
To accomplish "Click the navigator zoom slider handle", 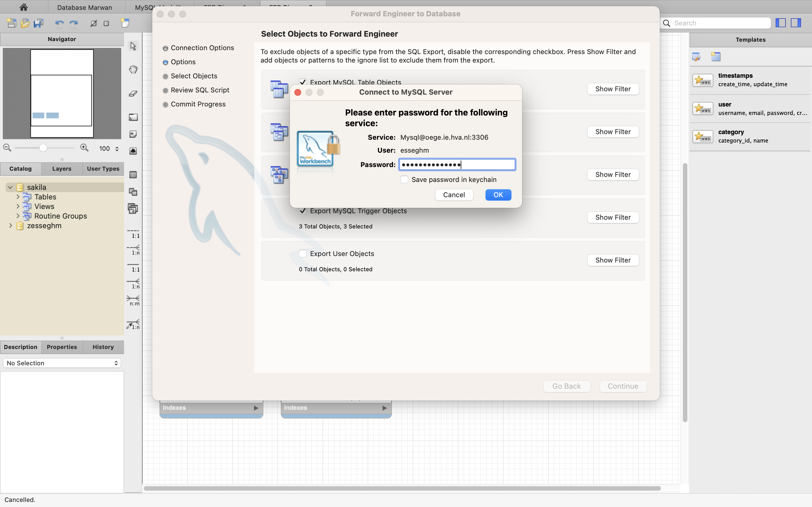I will tap(43, 148).
